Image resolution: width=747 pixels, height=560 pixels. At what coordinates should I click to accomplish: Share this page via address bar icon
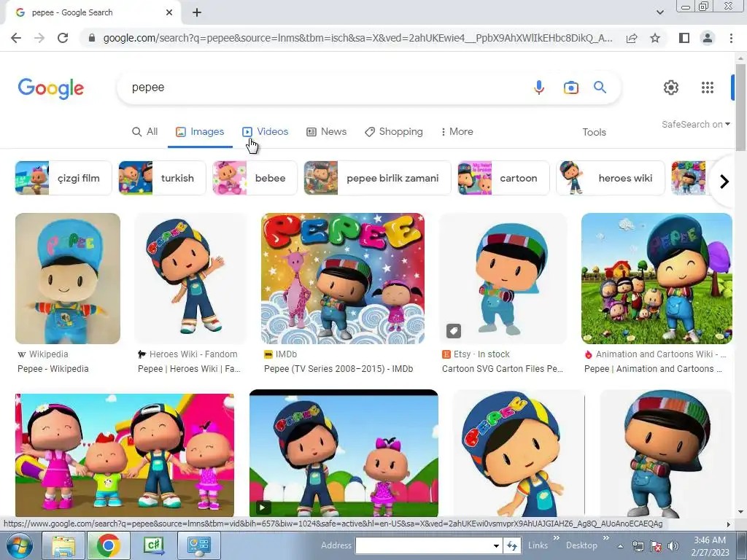[x=632, y=38]
